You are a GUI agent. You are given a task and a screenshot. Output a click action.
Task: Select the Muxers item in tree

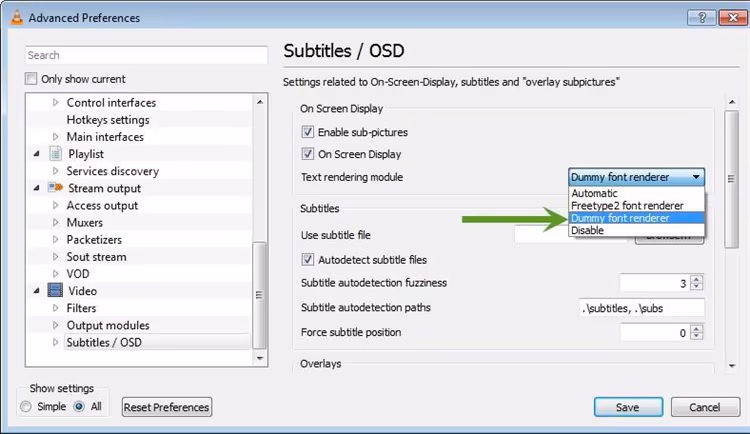tap(84, 223)
